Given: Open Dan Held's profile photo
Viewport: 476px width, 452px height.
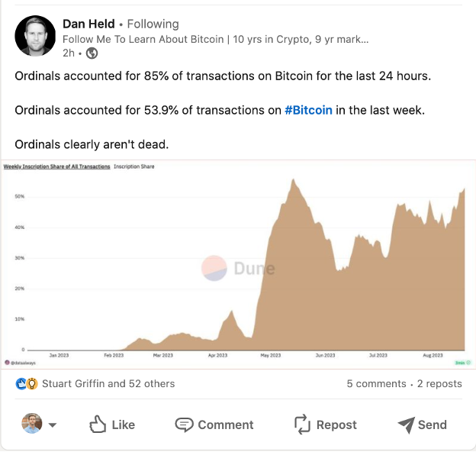Looking at the screenshot, I should [x=36, y=36].
